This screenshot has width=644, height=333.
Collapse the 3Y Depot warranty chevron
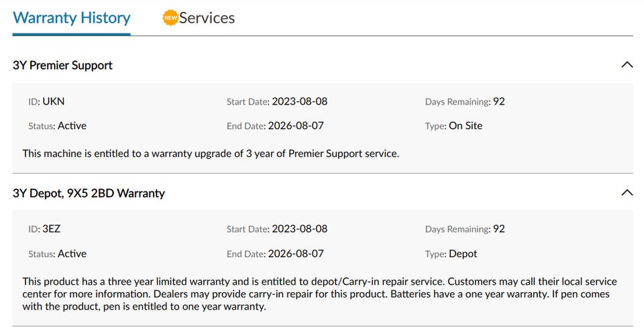click(x=627, y=192)
